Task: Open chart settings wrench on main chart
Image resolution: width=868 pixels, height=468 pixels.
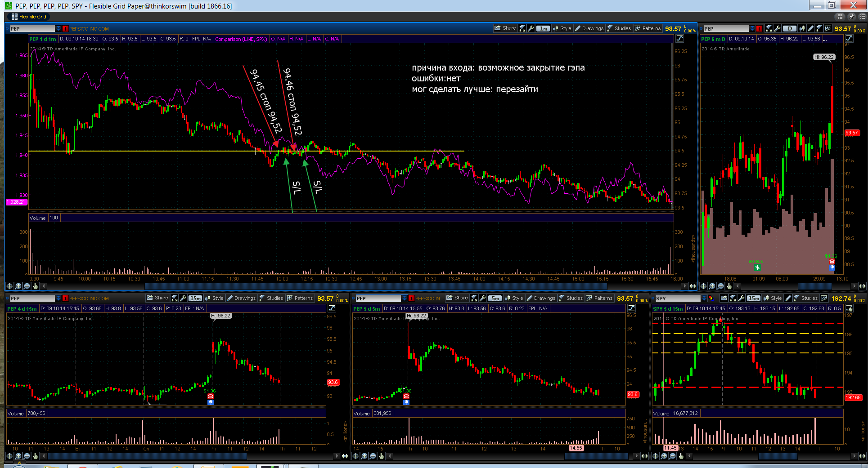Action: tap(531, 28)
